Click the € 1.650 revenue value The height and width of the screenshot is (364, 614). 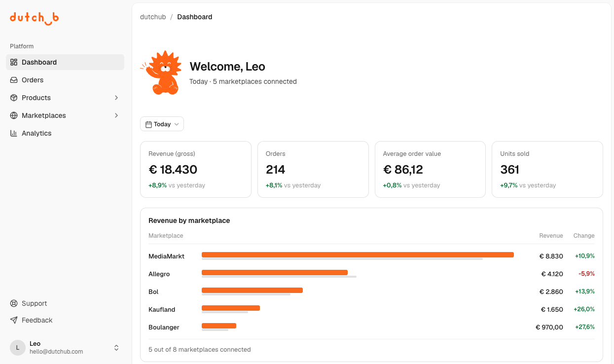[x=552, y=310]
